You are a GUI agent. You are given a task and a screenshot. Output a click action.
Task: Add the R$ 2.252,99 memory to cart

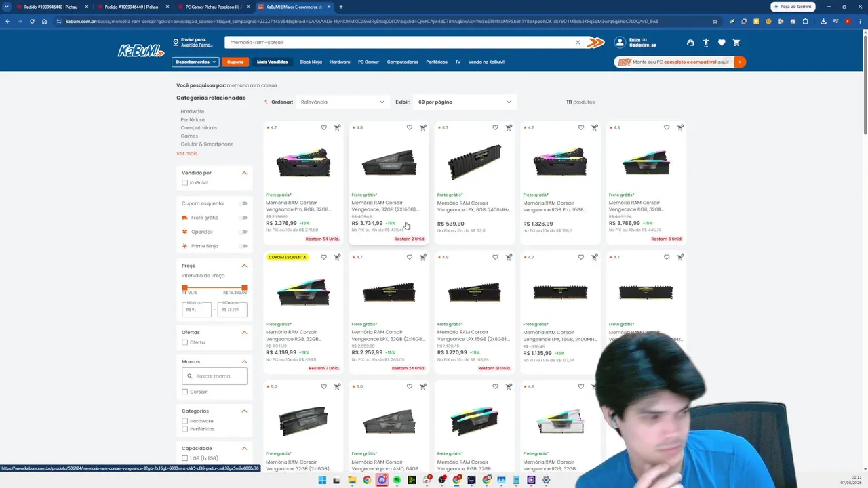pos(423,257)
